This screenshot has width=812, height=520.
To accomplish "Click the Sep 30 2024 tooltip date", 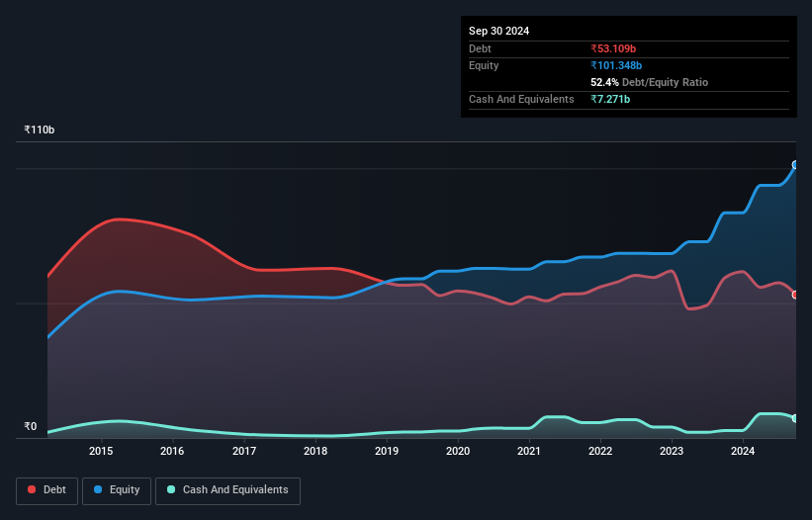I will 498,31.
